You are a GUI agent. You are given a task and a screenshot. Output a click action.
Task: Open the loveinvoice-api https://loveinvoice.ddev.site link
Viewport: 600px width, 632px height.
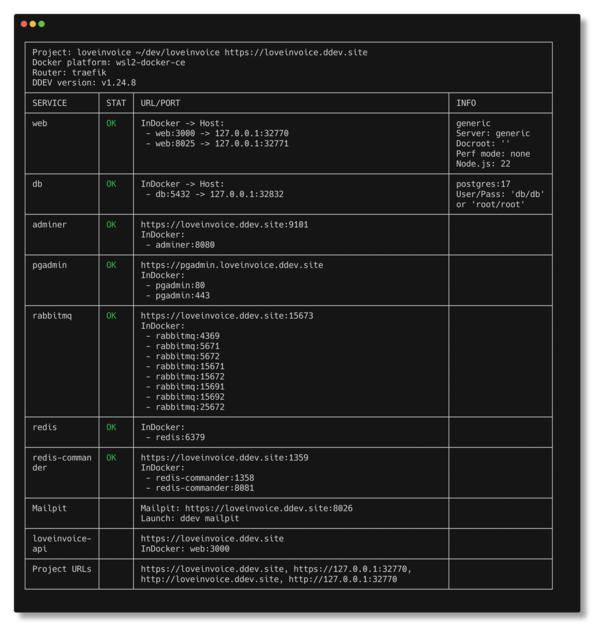(x=212, y=538)
